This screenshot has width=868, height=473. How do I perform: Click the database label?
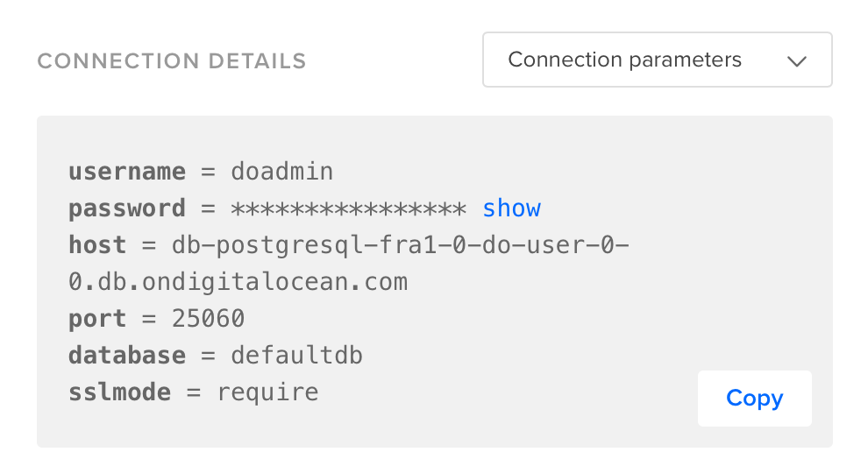(127, 356)
